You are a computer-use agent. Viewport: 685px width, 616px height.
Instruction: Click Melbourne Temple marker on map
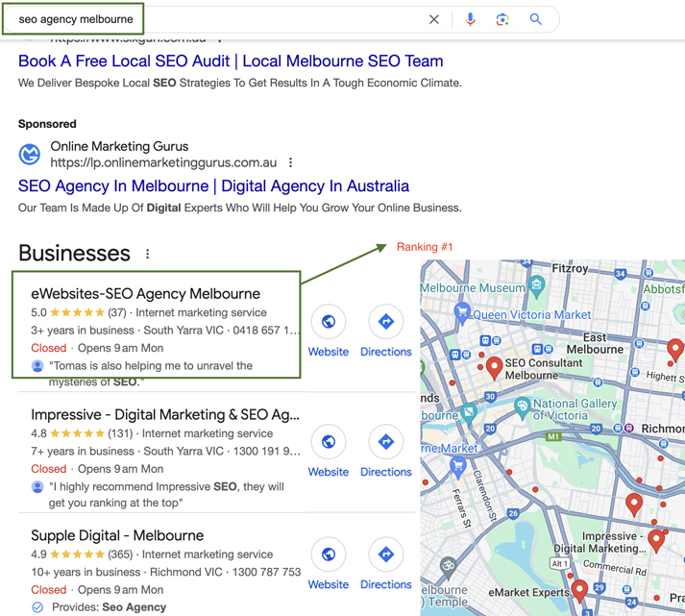pos(448,567)
